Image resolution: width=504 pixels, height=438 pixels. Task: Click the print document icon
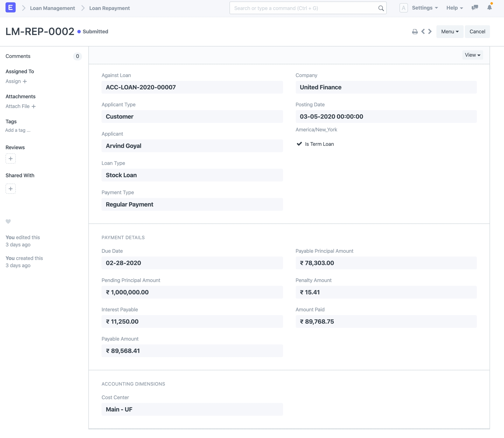[x=415, y=32]
